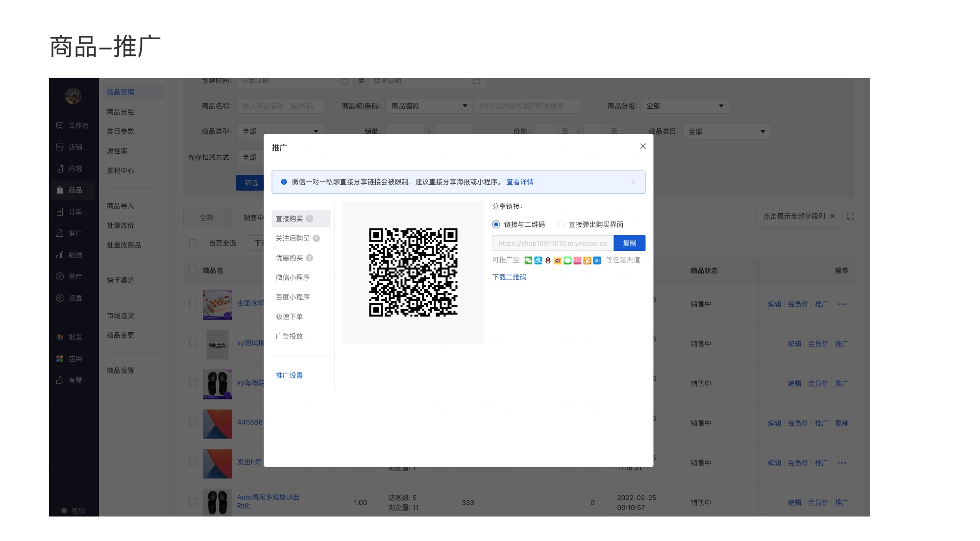Switch to the 微信小程序 tab
980x541 pixels.
tap(293, 277)
